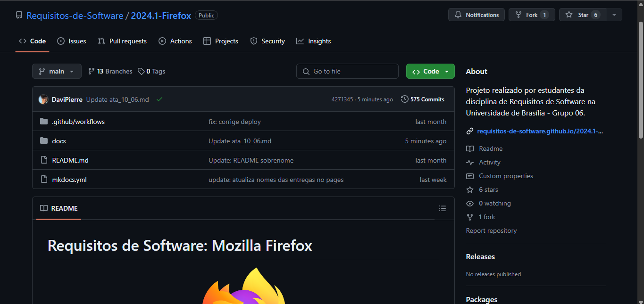Click the repository book icon beside the title

(18, 15)
